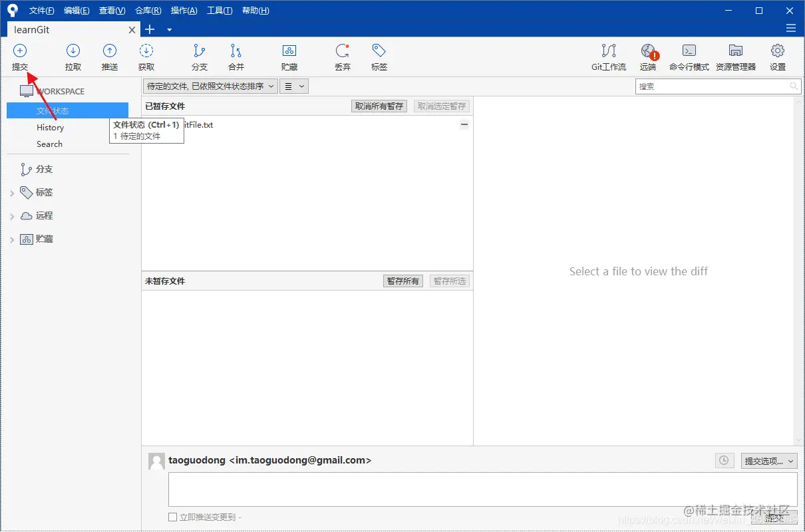805x532 pixels.
Task: Open the pending files sort dropdown
Action: (210, 86)
